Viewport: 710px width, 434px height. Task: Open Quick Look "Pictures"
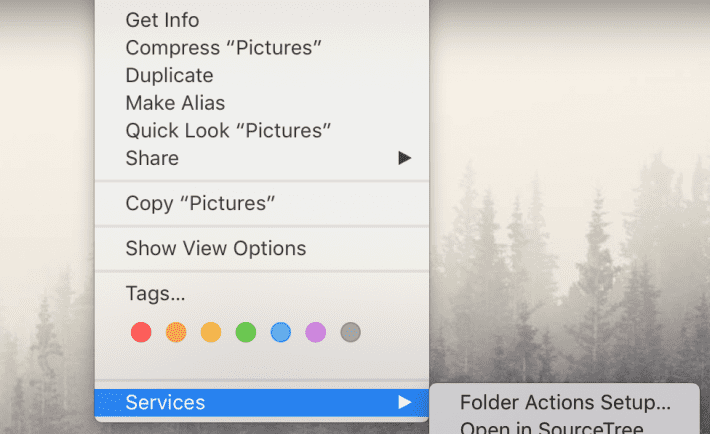coord(228,130)
